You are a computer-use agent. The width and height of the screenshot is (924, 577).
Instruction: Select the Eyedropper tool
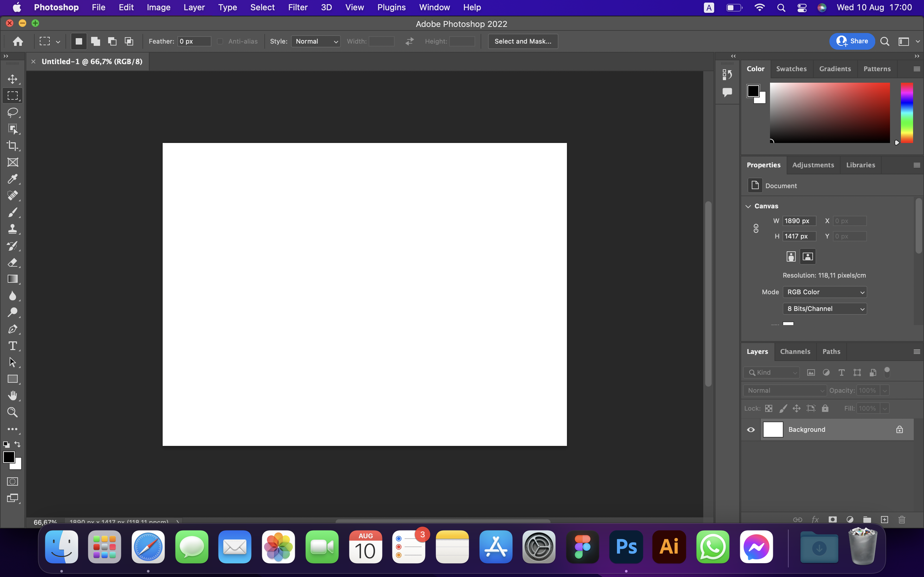(13, 179)
